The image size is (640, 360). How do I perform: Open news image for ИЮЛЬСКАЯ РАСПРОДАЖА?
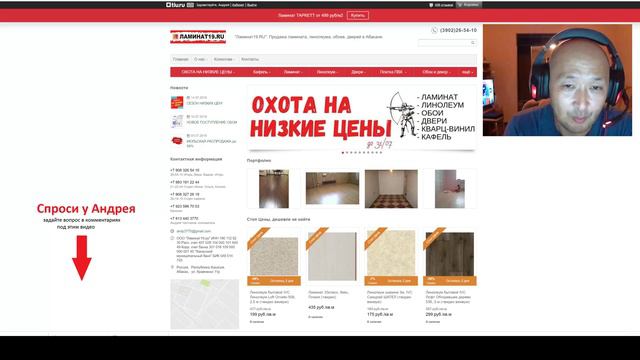point(177,140)
